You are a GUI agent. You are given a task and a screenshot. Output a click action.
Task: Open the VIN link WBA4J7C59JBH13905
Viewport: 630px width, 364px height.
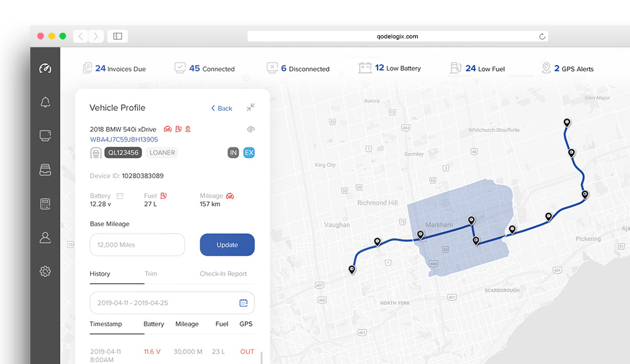coord(124,140)
